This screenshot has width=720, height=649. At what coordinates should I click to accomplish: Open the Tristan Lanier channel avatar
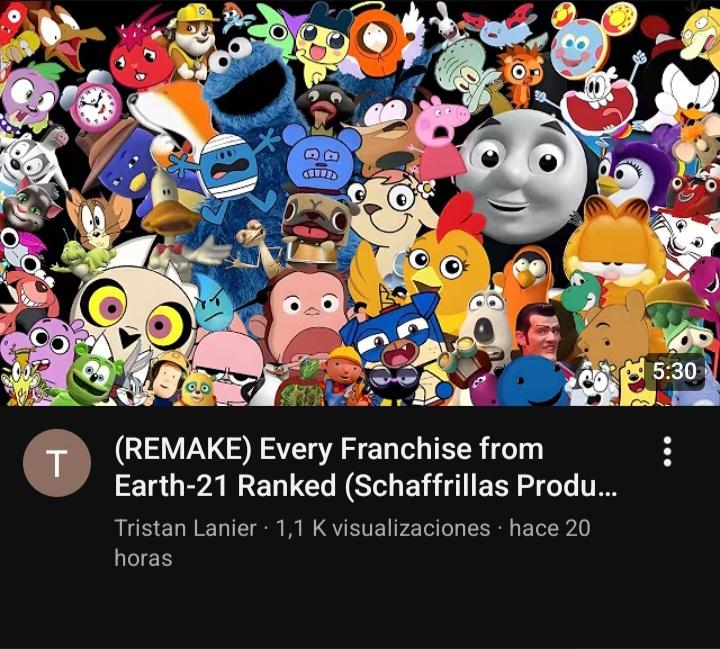57,463
